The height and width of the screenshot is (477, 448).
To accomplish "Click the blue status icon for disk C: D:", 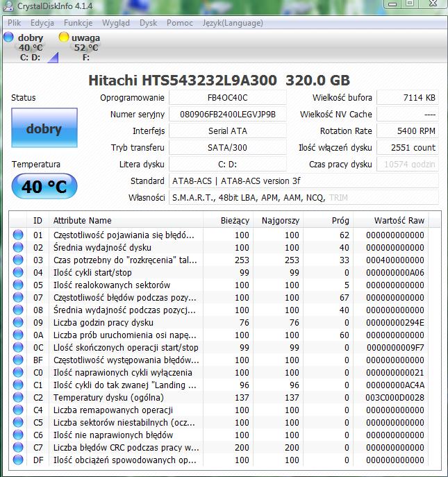I will point(8,37).
